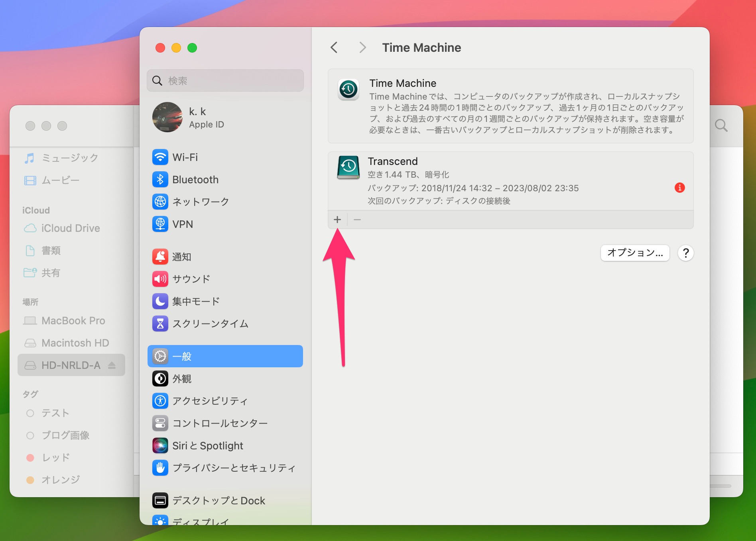Select HD-NRLD-A in Finder sidebar

point(71,365)
